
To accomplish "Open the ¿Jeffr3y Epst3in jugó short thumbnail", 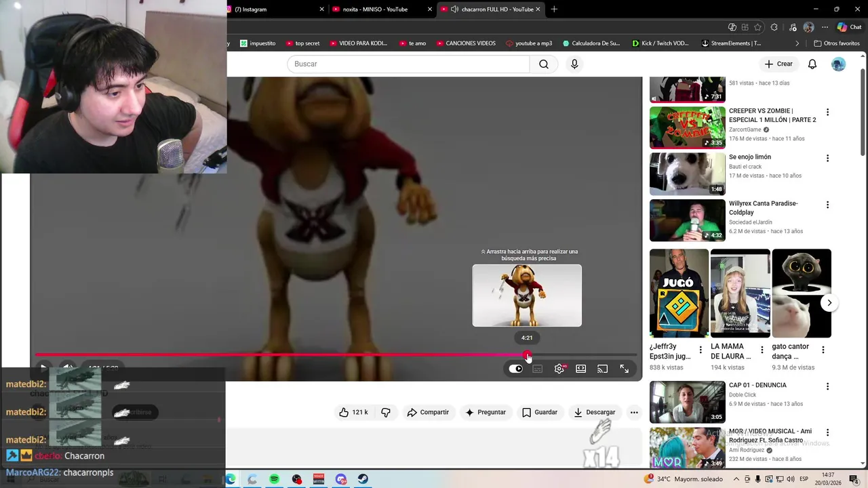I will (679, 293).
